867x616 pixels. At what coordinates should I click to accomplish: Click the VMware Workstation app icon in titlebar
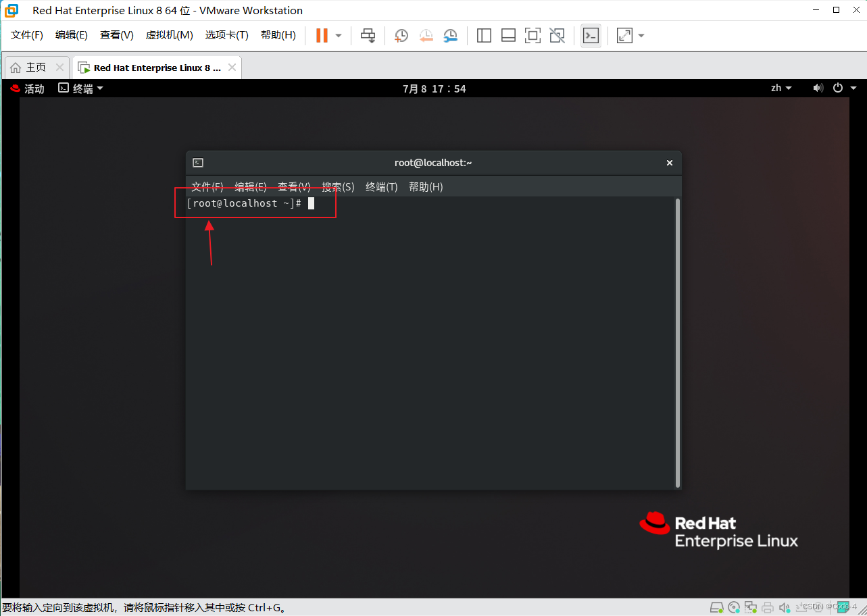11,10
